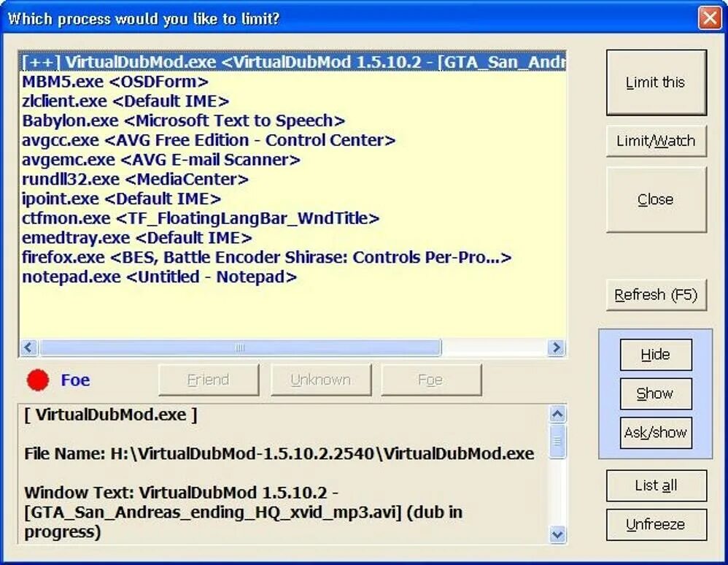Click the details pane's down scroll arrow
The width and height of the screenshot is (728, 565).
[557, 534]
